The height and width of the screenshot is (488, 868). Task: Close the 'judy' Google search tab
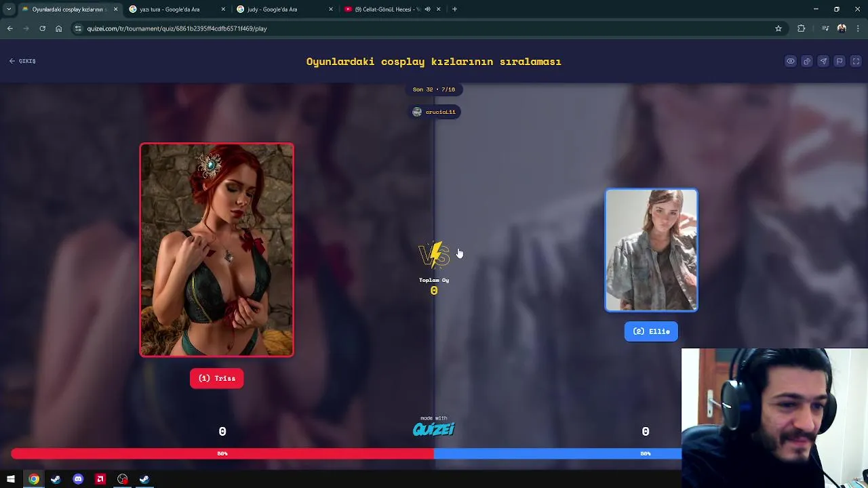[331, 9]
